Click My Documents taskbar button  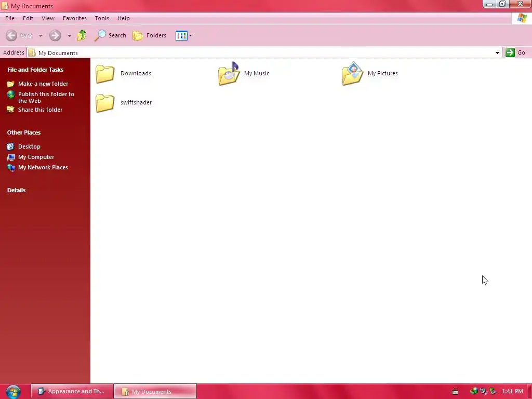pyautogui.click(x=155, y=391)
